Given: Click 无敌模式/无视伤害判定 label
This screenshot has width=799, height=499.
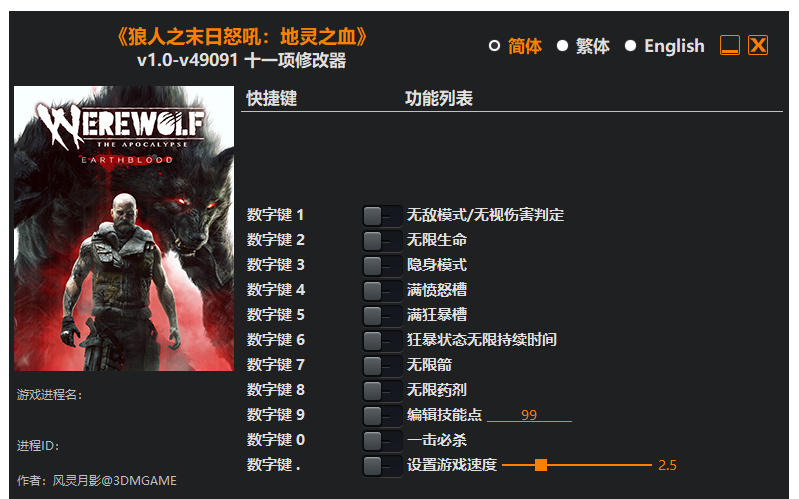Looking at the screenshot, I should tap(485, 215).
